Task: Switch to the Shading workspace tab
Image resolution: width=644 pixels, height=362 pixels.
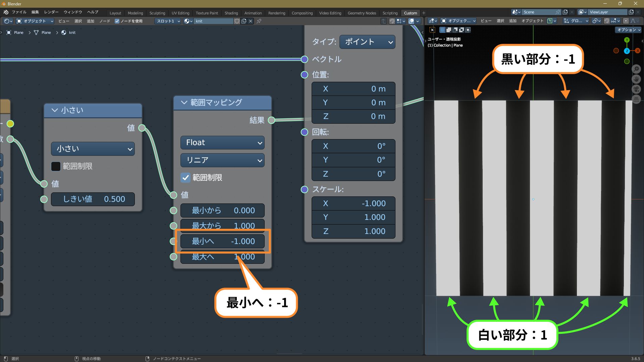Action: (231, 13)
